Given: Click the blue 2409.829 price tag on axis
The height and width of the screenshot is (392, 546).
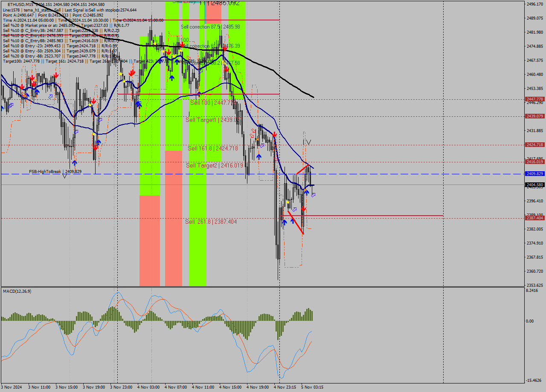Looking at the screenshot, I should point(535,174).
